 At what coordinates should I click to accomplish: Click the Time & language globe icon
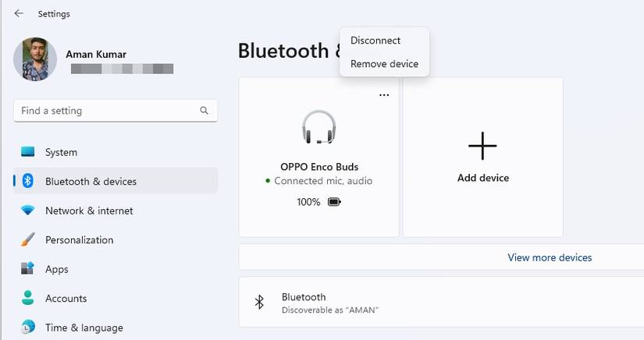click(28, 327)
